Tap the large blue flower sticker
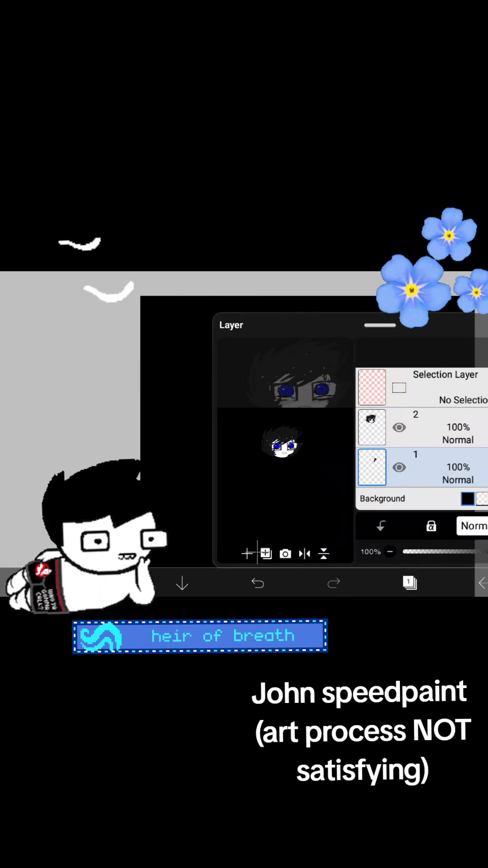The width and height of the screenshot is (488, 868). 413,290
